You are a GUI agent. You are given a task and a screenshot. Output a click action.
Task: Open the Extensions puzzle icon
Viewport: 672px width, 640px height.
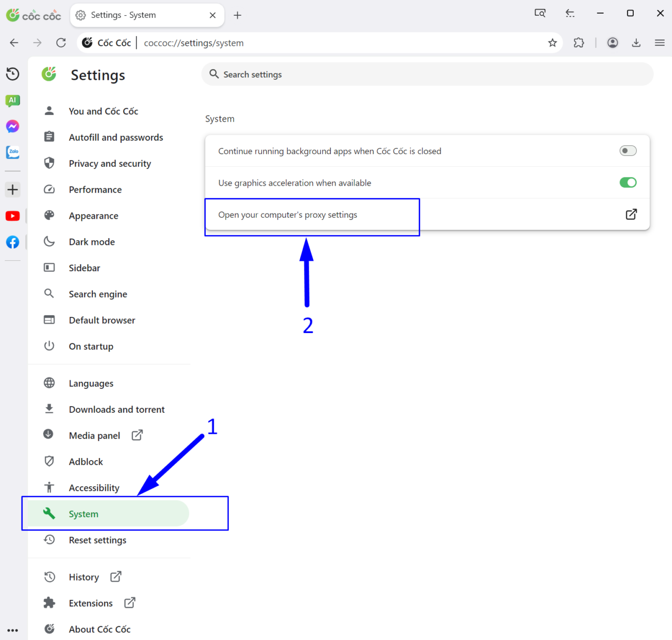coord(579,42)
